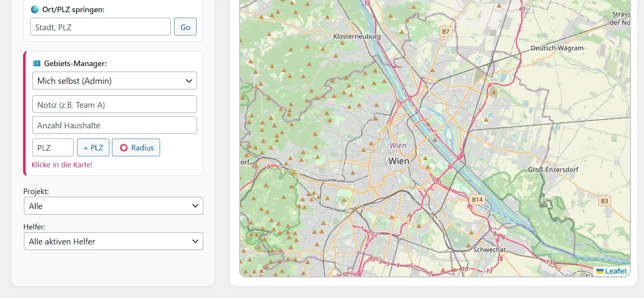Click the small PLZ text field
644x298 pixels.
pyautogui.click(x=53, y=148)
